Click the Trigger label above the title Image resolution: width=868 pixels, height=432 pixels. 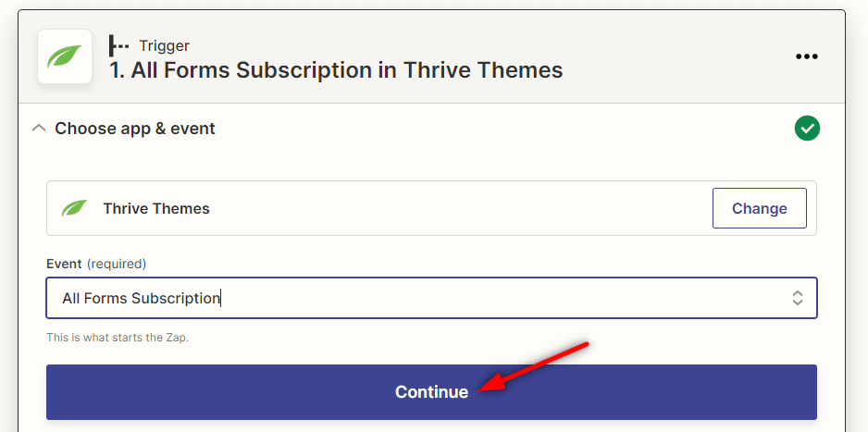click(x=164, y=45)
